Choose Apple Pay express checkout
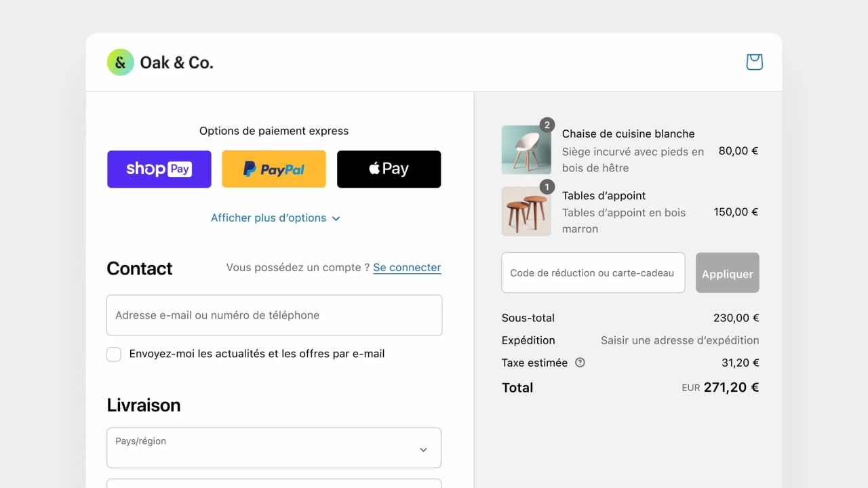 point(389,169)
